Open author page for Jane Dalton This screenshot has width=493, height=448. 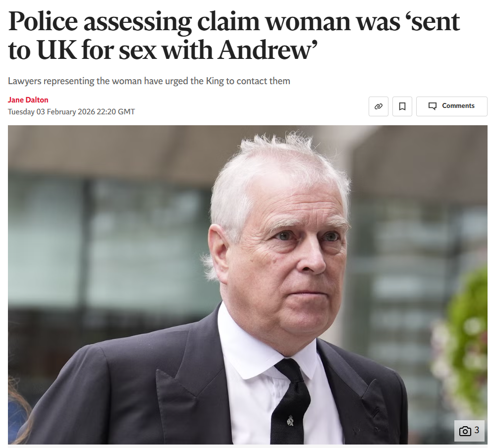click(28, 100)
